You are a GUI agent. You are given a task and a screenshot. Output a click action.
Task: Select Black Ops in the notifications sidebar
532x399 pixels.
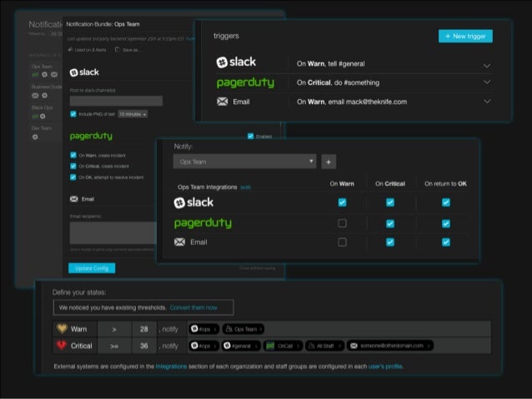pos(42,107)
